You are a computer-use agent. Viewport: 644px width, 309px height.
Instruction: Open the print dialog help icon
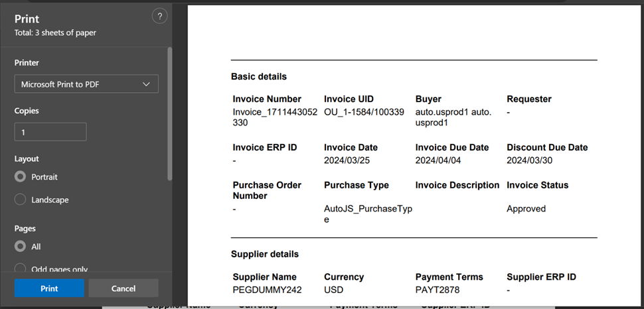(160, 17)
